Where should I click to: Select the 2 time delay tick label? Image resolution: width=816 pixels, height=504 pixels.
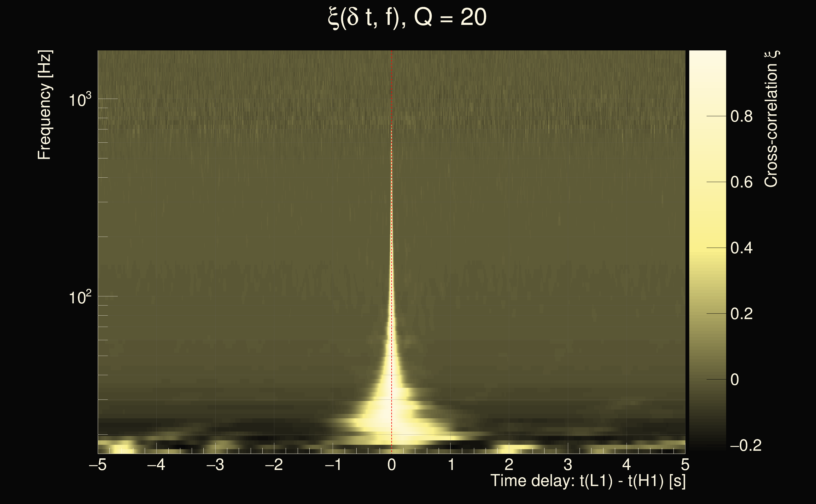click(509, 465)
